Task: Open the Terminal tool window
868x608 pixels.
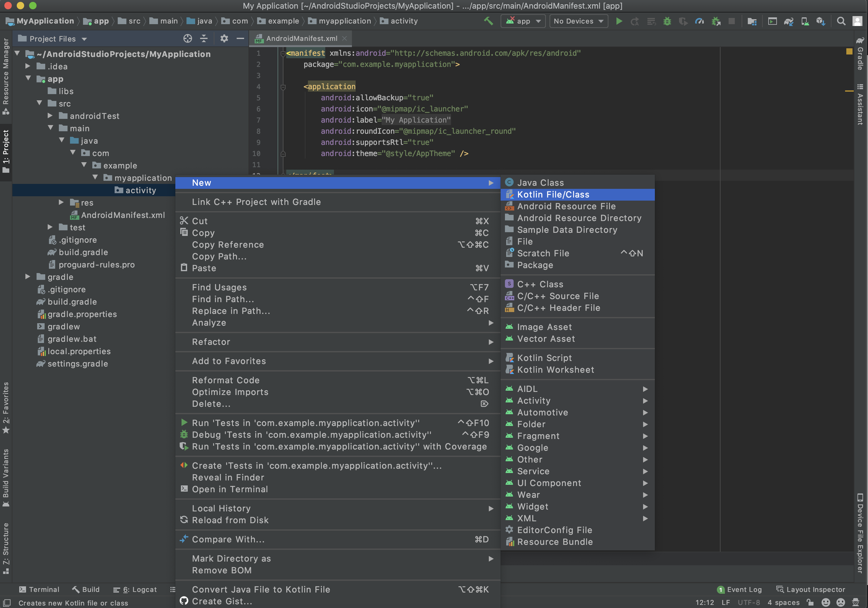Action: pyautogui.click(x=39, y=589)
